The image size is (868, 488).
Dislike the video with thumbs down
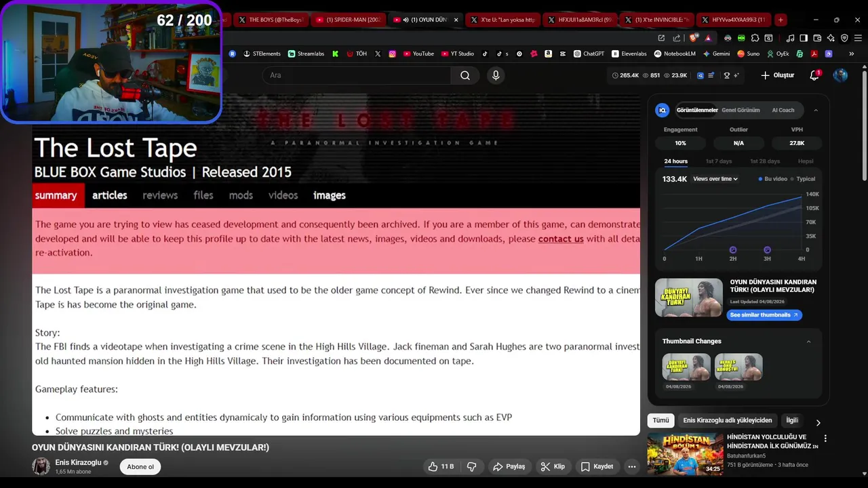471,466
